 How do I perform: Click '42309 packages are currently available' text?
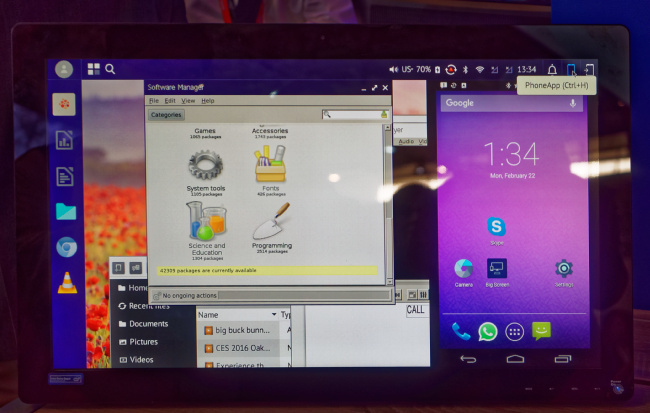click(208, 270)
